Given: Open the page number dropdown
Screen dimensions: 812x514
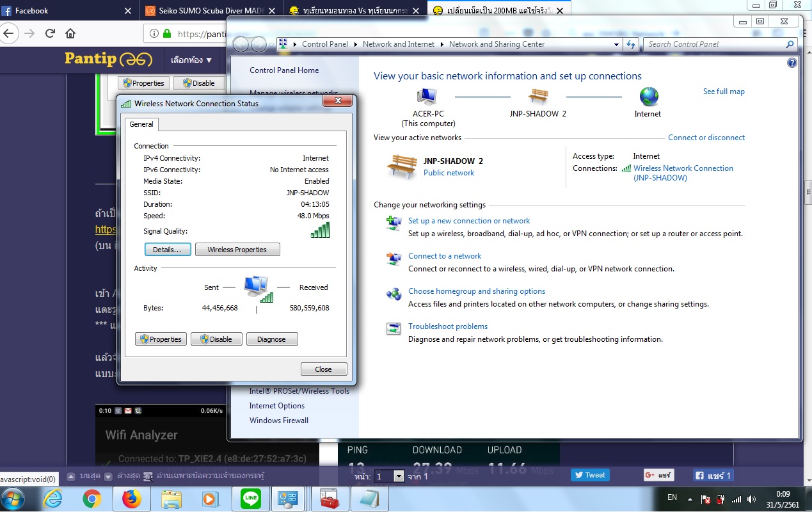Looking at the screenshot, I should [390, 476].
